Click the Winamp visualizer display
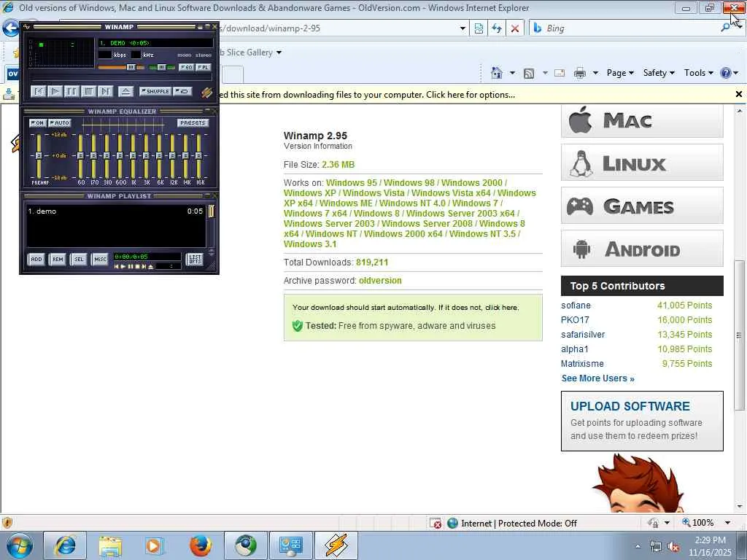This screenshot has height=560, width=747. pos(61,52)
